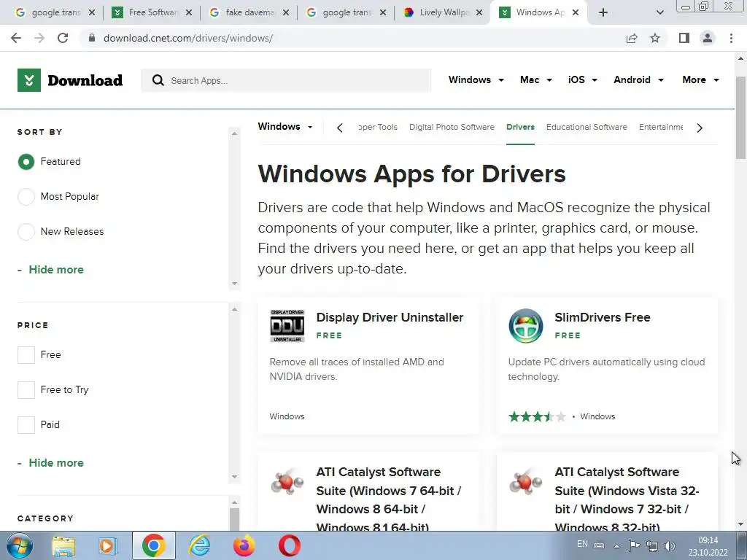Open ATI Catalyst Windows Vista 32-bit link

point(627,499)
